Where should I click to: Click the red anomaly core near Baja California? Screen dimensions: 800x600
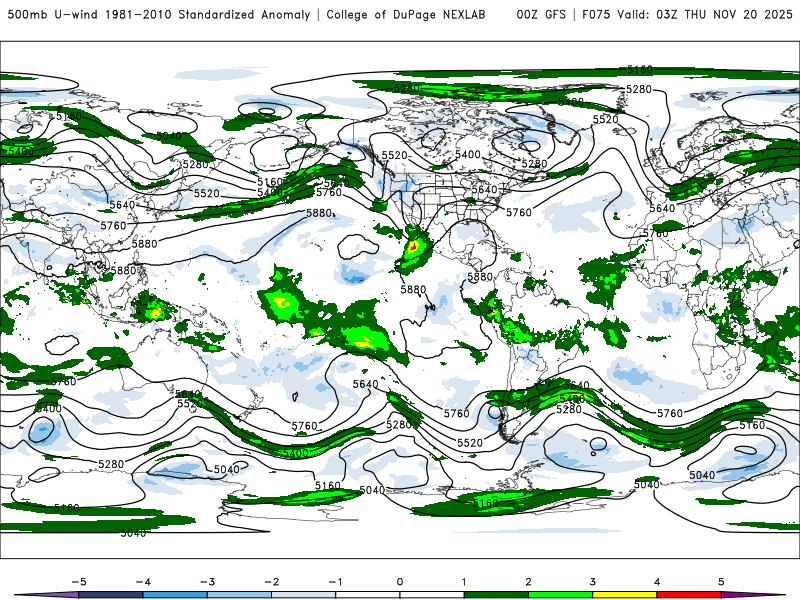[413, 248]
